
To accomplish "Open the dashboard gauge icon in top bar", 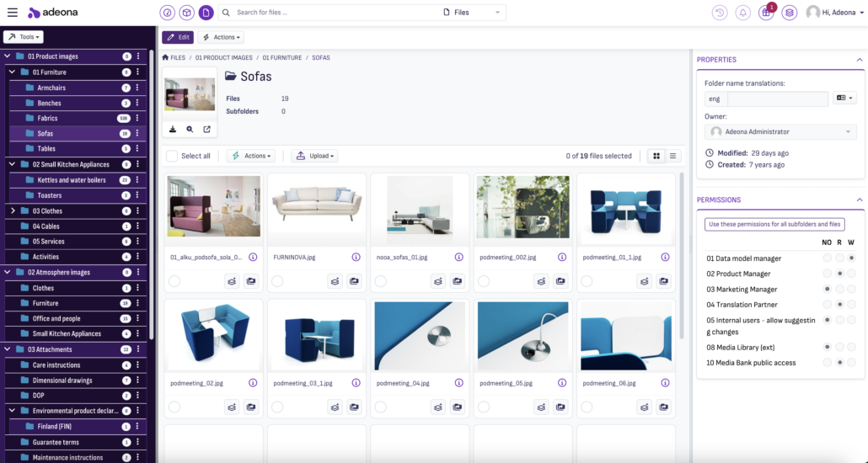I will (167, 12).
